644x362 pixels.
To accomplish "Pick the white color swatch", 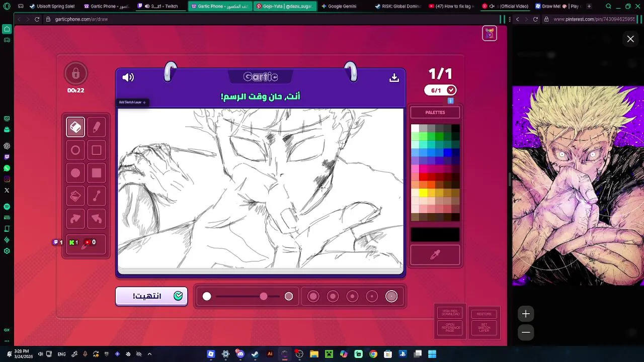I will 415,128.
